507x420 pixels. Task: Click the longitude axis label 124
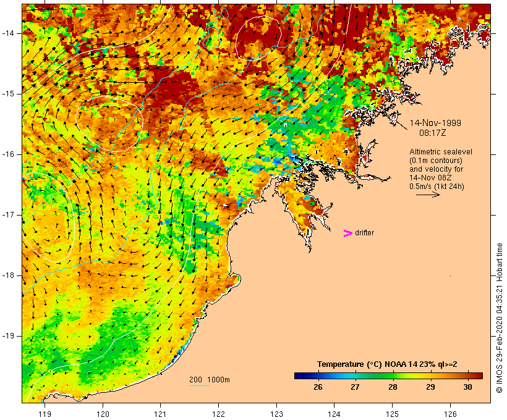334,414
